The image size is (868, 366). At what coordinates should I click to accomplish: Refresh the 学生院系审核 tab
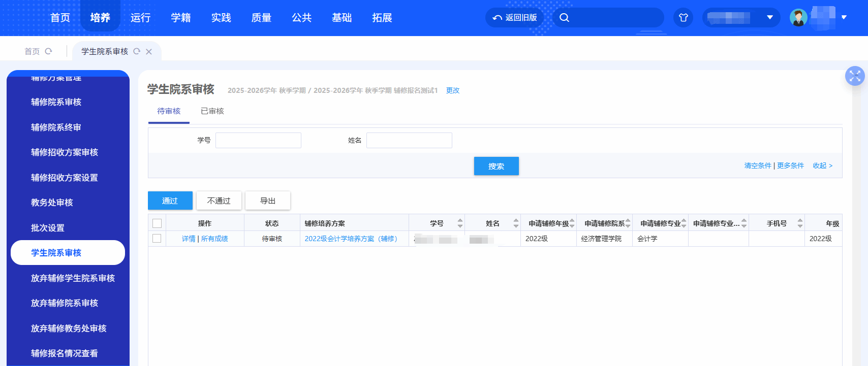click(137, 51)
